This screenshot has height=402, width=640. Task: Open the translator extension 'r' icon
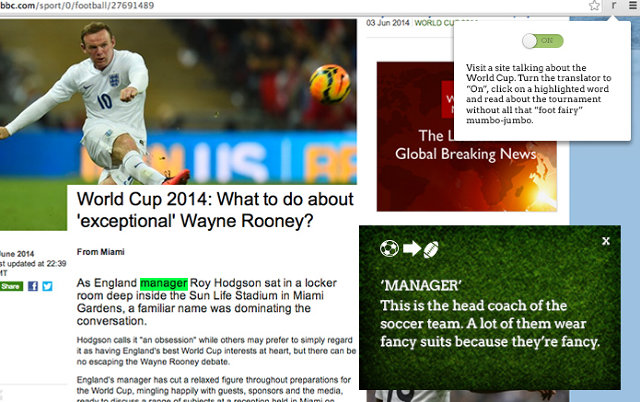pyautogui.click(x=613, y=5)
